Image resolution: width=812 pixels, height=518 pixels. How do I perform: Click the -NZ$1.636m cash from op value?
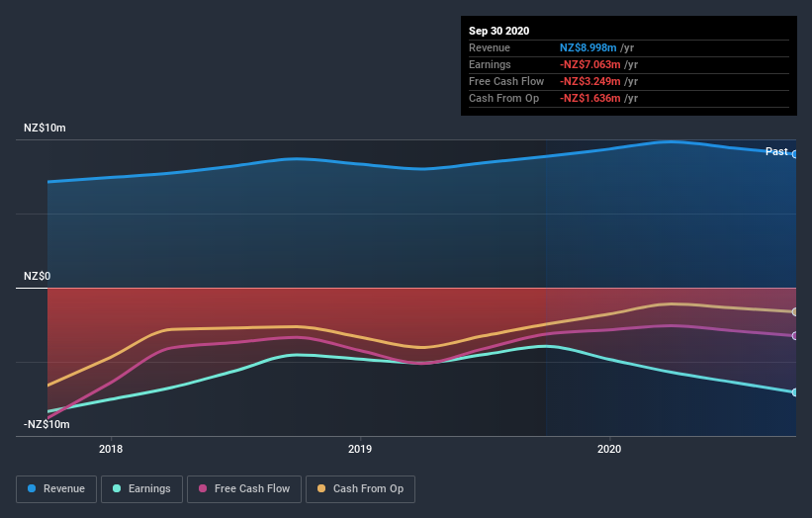(x=589, y=98)
